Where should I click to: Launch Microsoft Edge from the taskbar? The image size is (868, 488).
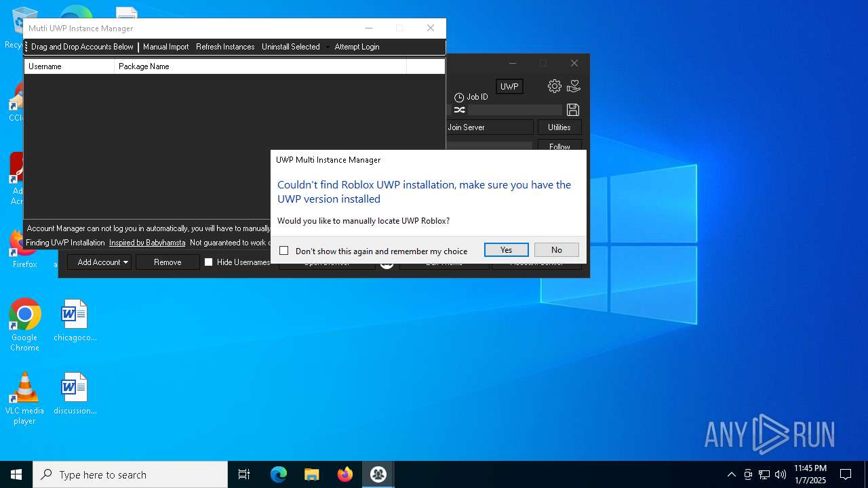coord(279,474)
